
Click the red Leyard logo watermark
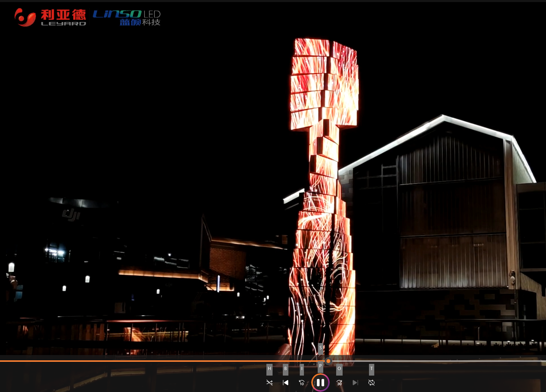click(x=50, y=17)
